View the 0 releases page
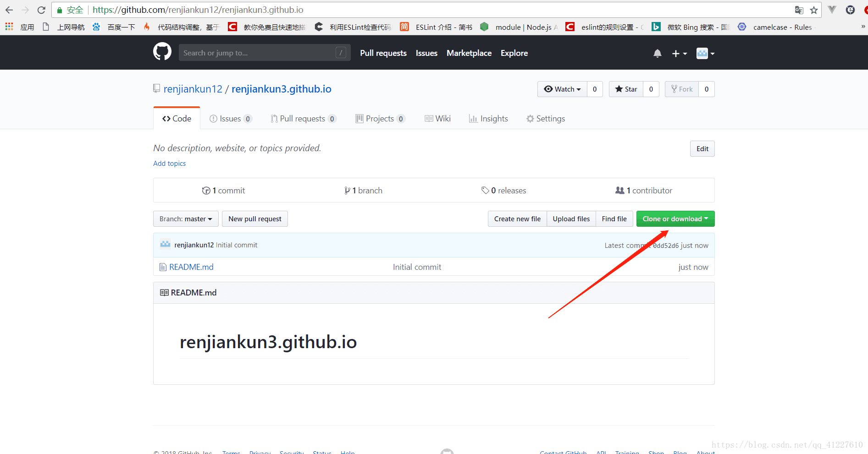The image size is (868, 454). (503, 191)
